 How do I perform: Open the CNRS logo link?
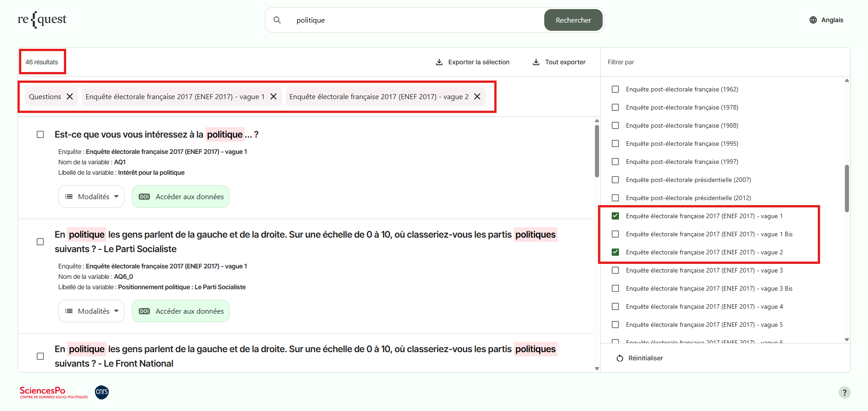click(x=102, y=392)
